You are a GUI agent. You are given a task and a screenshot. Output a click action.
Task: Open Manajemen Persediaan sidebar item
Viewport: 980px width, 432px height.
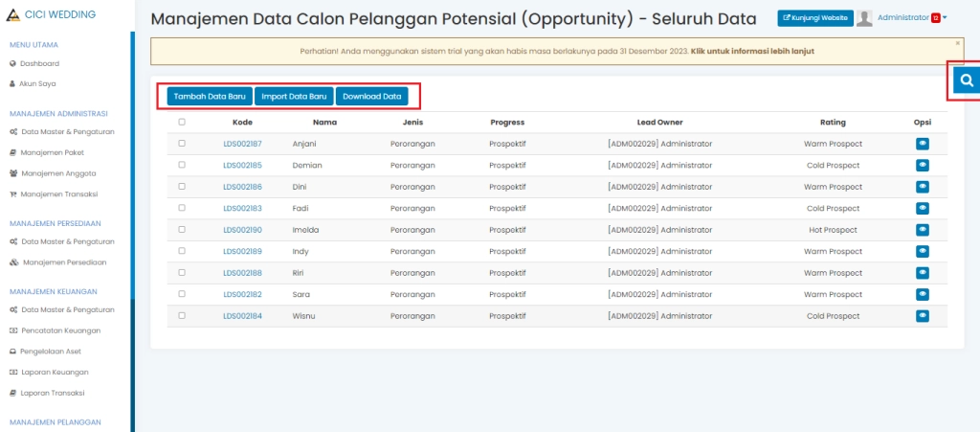point(58,262)
